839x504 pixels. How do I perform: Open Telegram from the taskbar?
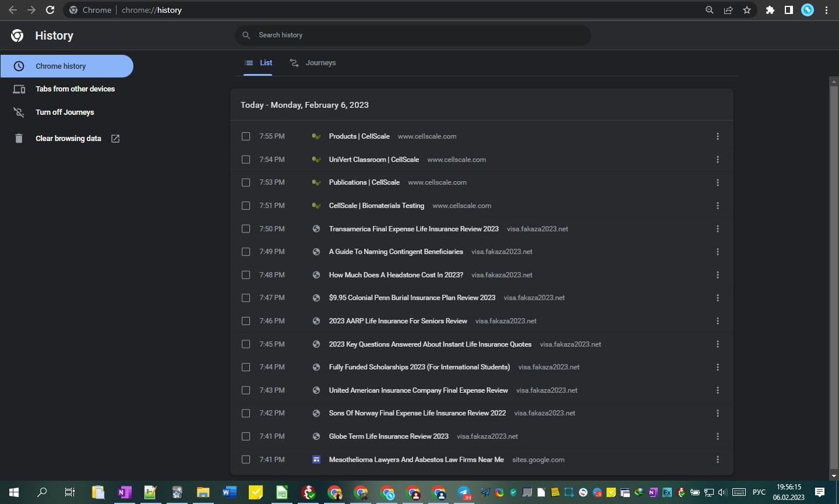tap(464, 492)
